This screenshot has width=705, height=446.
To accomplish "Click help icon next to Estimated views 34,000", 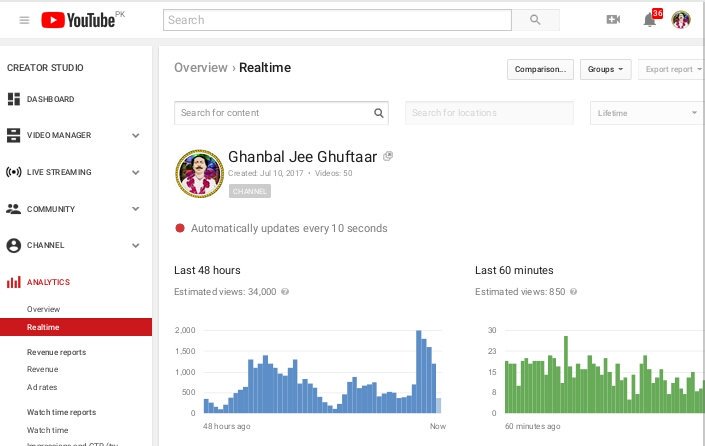I will point(285,292).
